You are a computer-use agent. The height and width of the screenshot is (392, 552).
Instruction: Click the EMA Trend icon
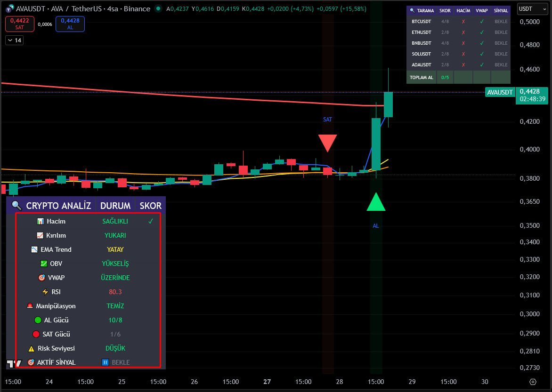tap(34, 249)
